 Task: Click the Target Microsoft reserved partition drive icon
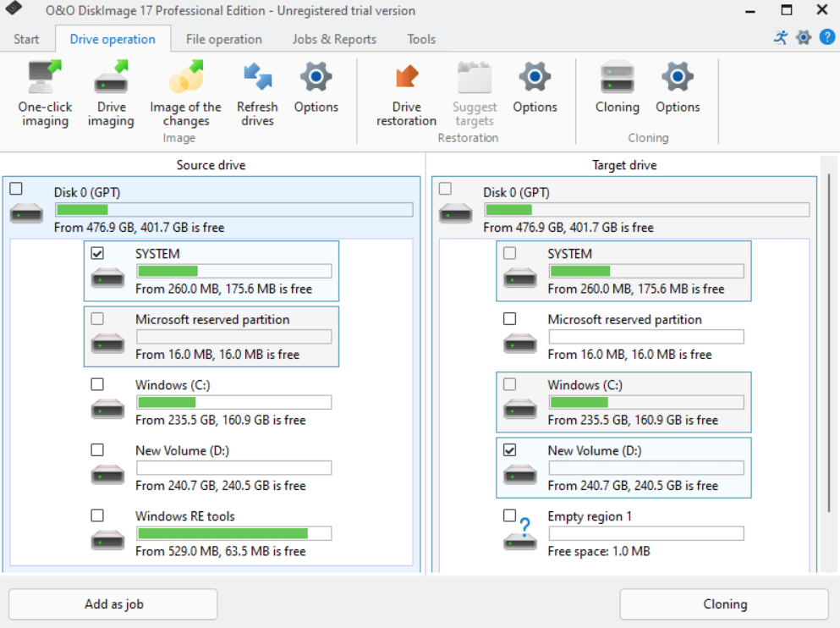click(520, 344)
